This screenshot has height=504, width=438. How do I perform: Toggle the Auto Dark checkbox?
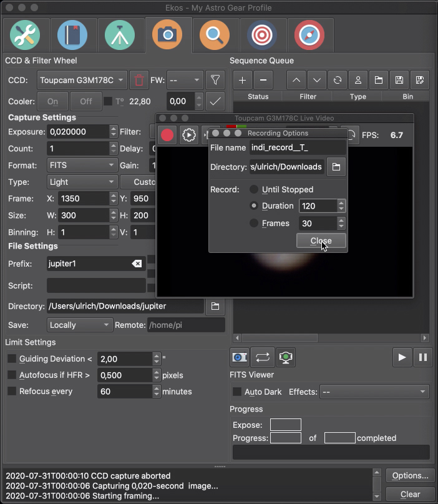click(237, 392)
